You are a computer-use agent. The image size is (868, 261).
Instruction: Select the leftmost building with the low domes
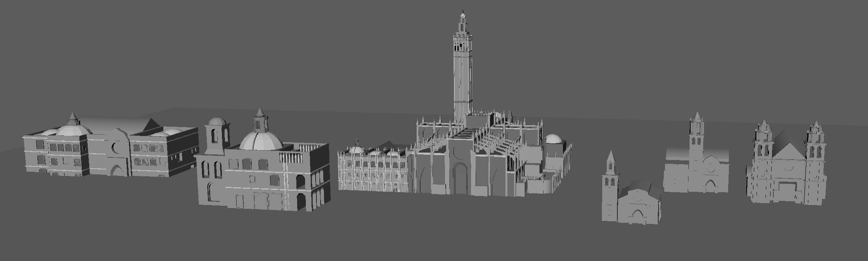pos(111,146)
